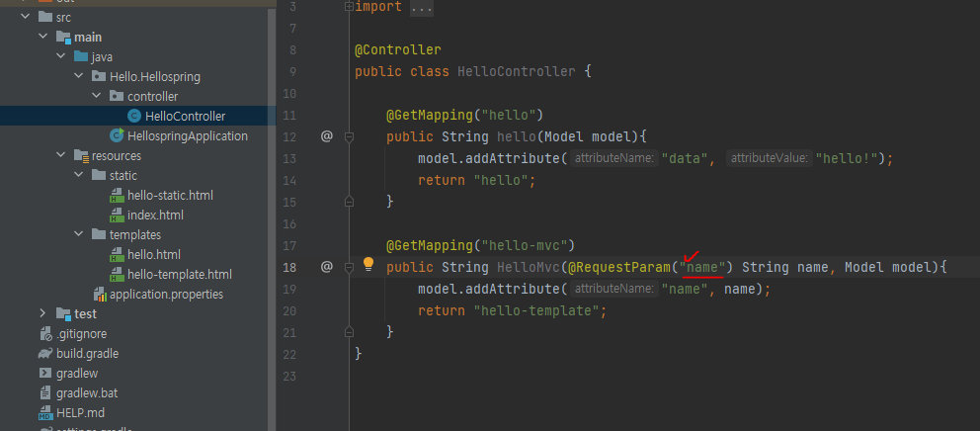Screen dimensions: 980x431
Task: Click the @GetMapping("hello-mvc") annotation
Action: 481,245
